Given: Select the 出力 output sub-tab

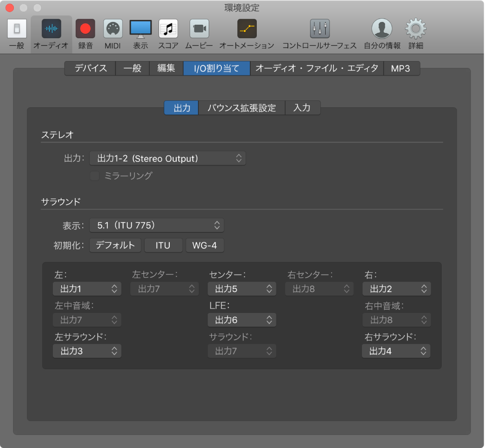Looking at the screenshot, I should pyautogui.click(x=181, y=108).
